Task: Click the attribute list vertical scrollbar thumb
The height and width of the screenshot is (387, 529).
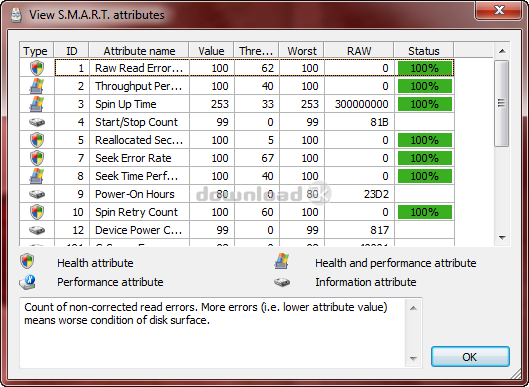Action: tap(502, 103)
